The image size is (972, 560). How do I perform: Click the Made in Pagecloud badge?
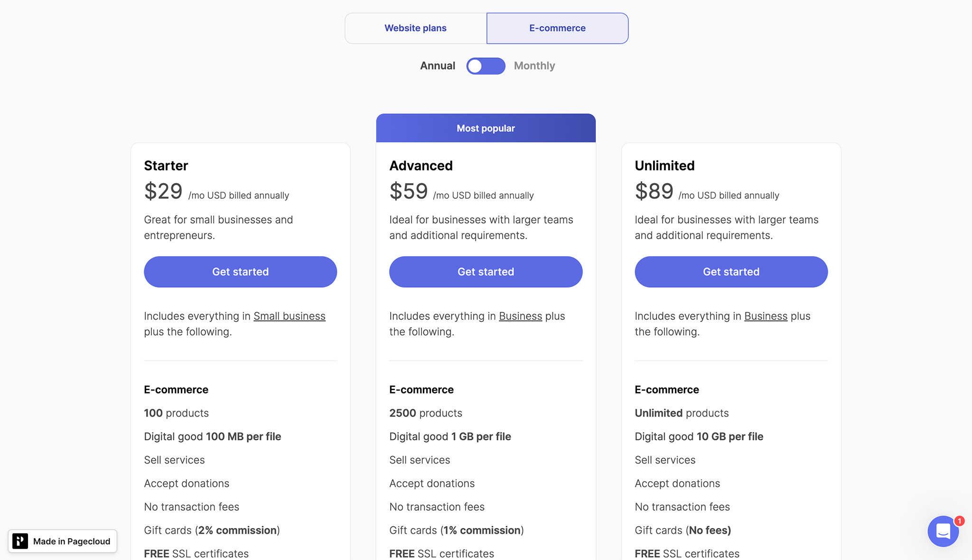coord(62,541)
